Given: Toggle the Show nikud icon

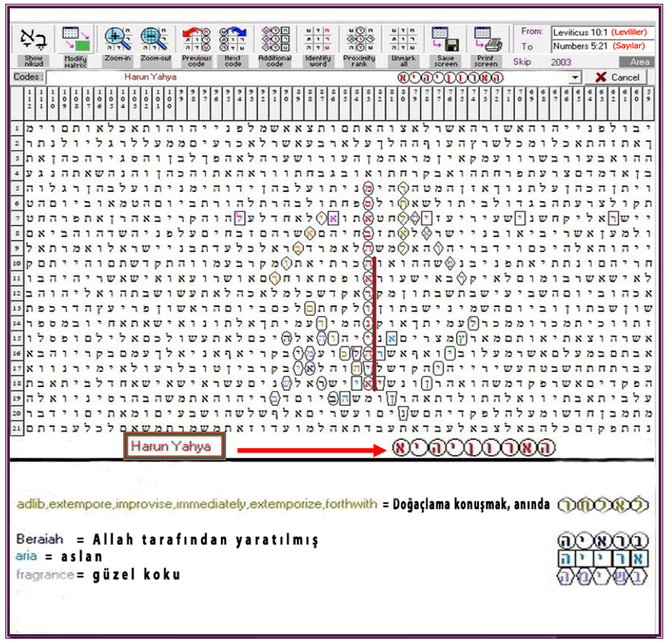Looking at the screenshot, I should [x=34, y=39].
